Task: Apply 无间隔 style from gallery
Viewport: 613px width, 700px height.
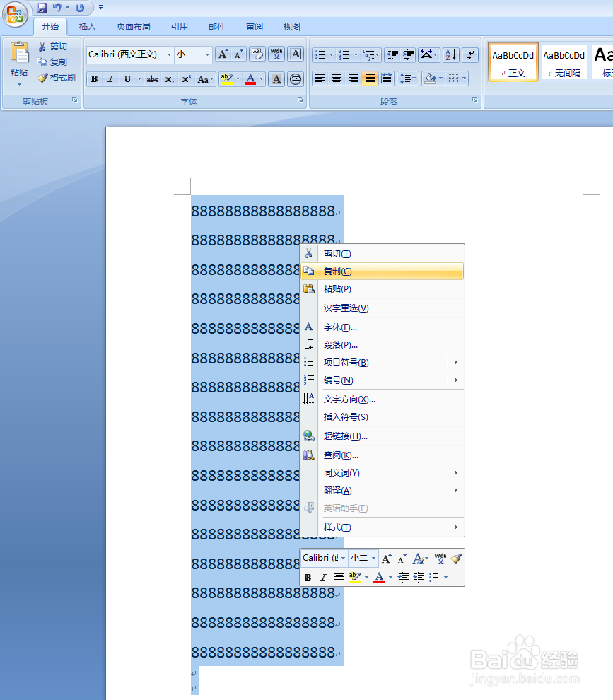Action: 564,62
